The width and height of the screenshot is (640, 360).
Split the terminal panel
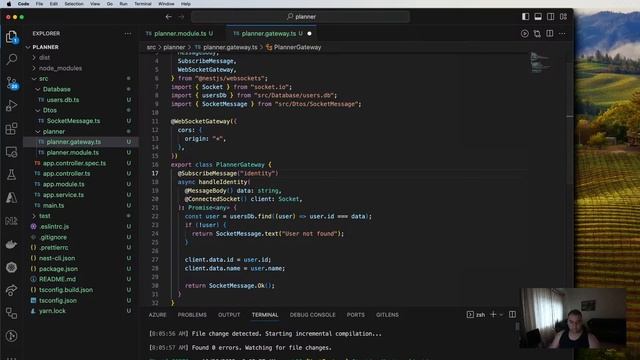pyautogui.click(x=512, y=314)
